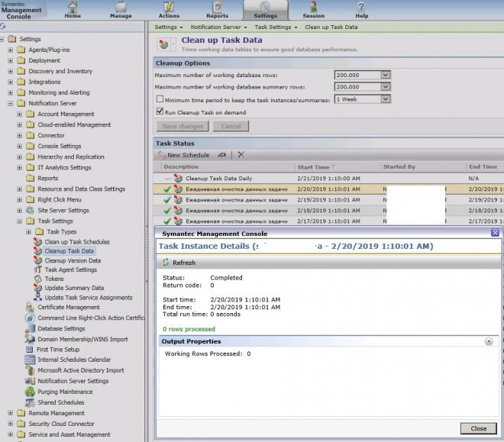
Task: Open the Notification Server breadcrumb menu
Action: pos(218,27)
